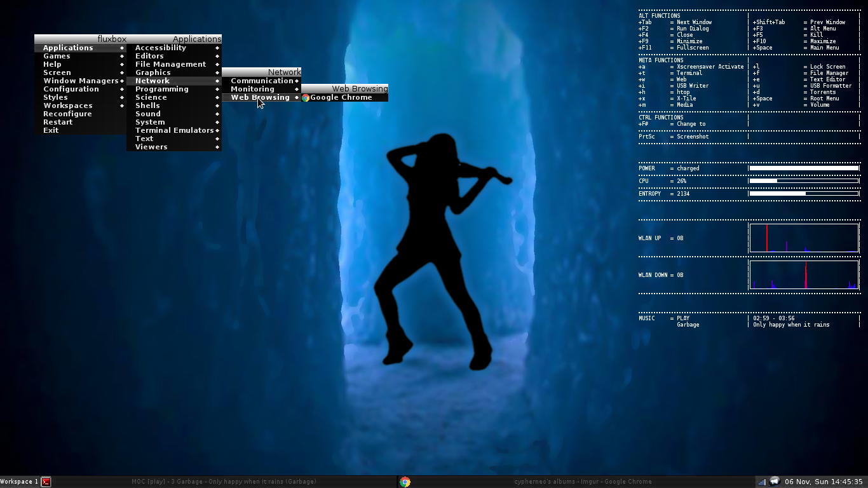
Task: Click the taskbar clock showing 14:45:35
Action: (824, 482)
